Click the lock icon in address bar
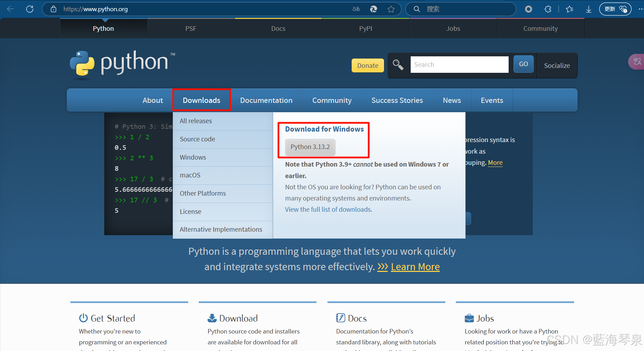Screen dimensions: 644x351 pos(54,9)
